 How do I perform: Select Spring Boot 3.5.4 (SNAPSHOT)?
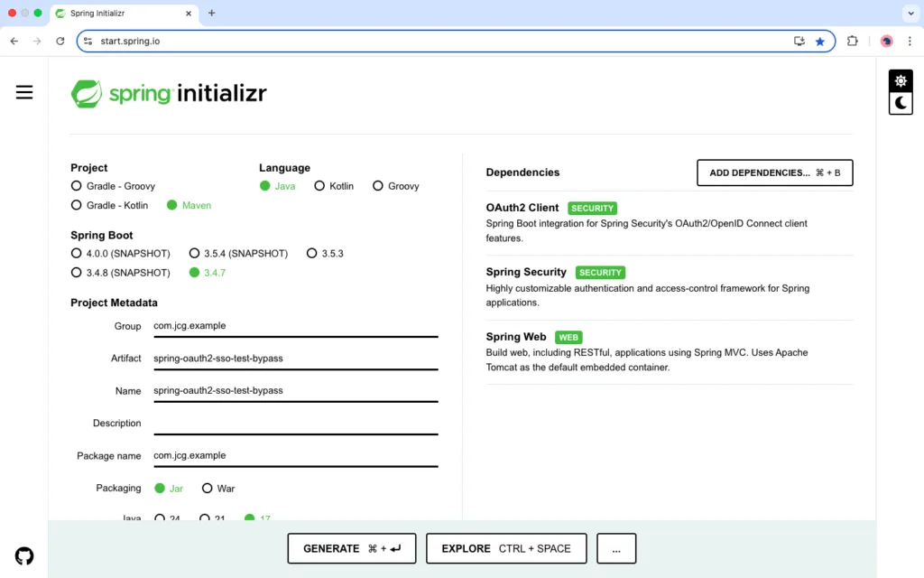(x=238, y=253)
